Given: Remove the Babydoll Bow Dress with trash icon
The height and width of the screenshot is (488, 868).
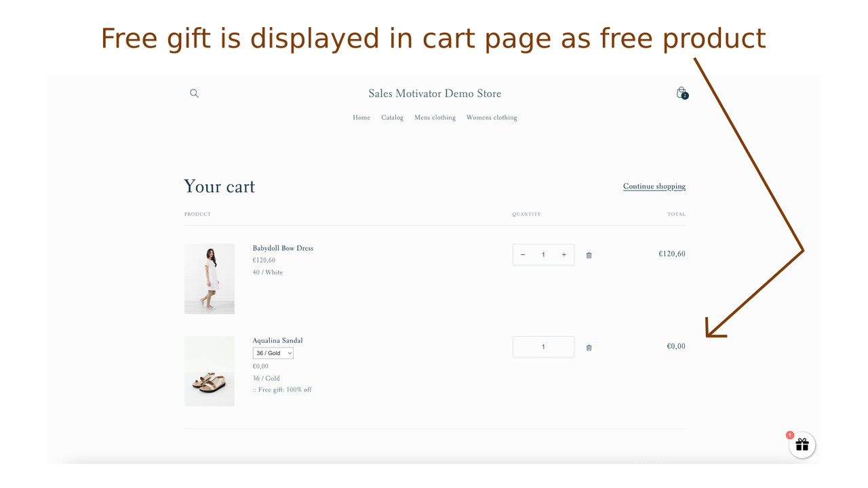Looking at the screenshot, I should pos(589,255).
